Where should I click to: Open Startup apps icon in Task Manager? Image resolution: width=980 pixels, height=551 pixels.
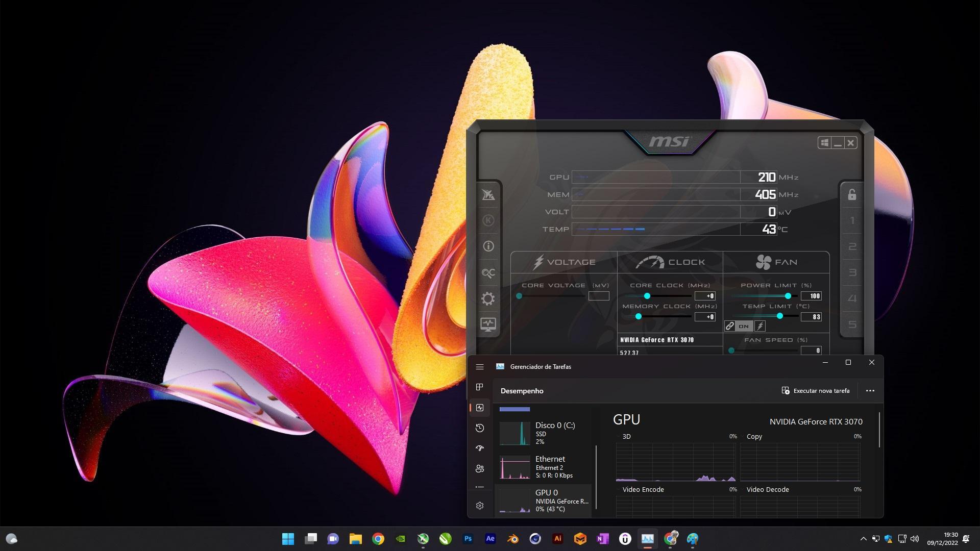(x=480, y=448)
